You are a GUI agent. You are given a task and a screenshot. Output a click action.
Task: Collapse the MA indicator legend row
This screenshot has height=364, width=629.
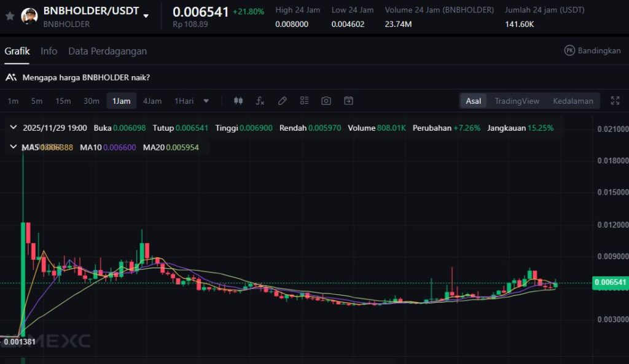[14, 147]
